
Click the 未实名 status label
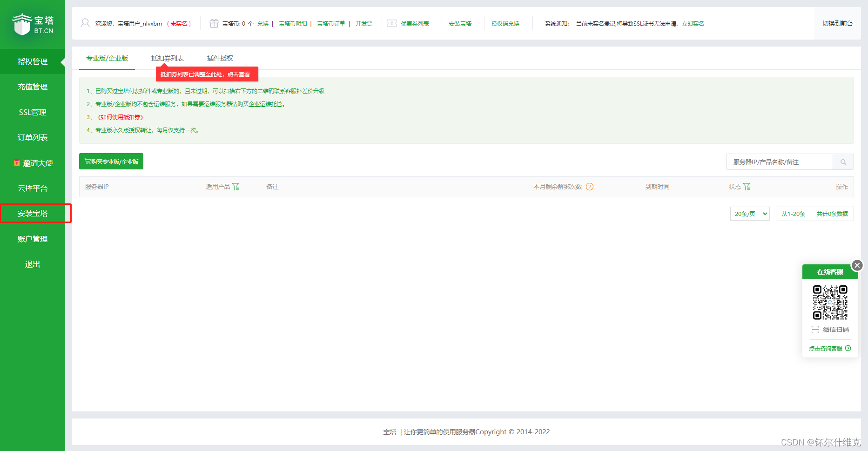[x=179, y=23]
